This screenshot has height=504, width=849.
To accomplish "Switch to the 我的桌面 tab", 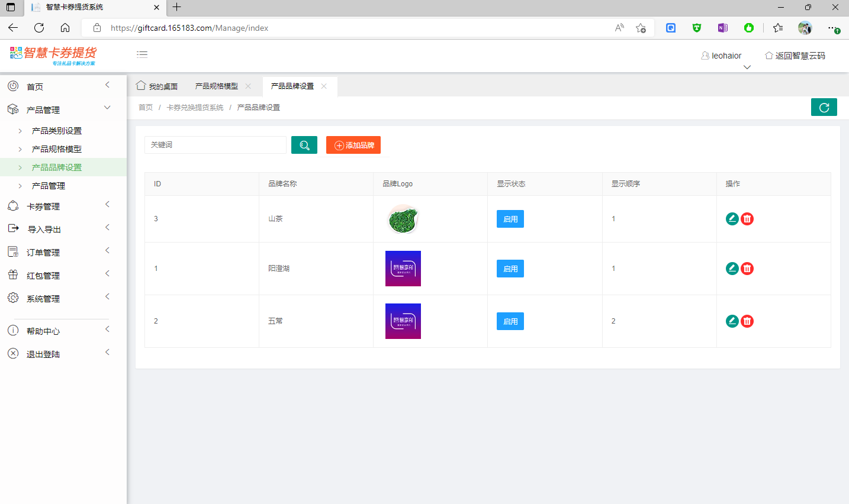I will click(157, 86).
